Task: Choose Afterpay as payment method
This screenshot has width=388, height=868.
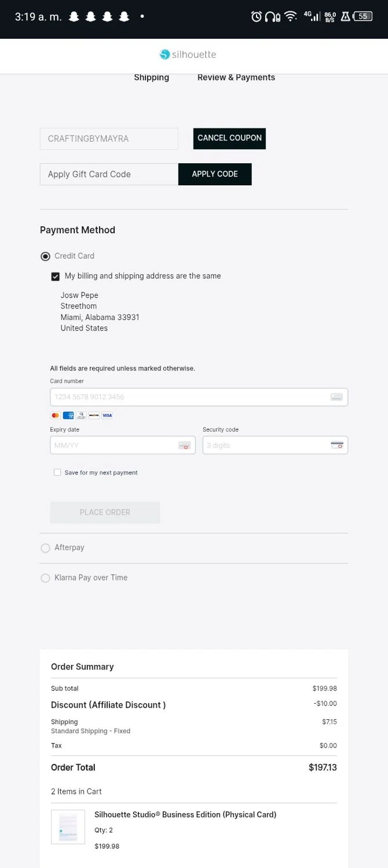Action: click(x=46, y=548)
